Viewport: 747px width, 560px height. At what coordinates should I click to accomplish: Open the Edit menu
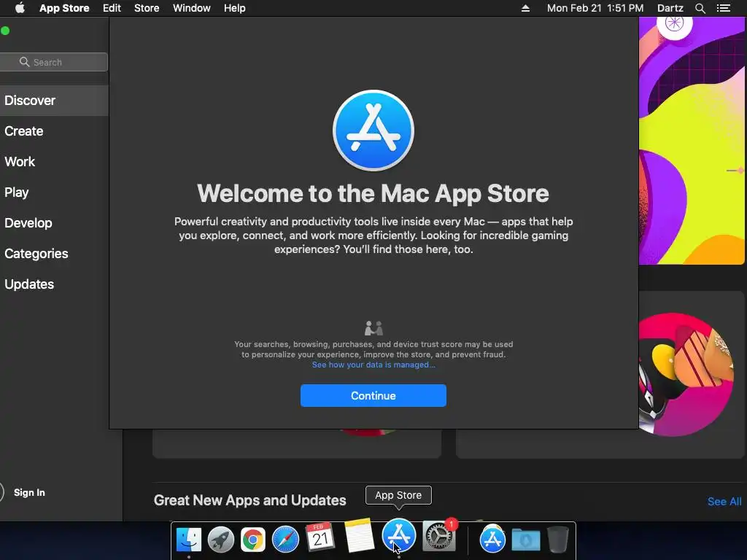pos(112,8)
